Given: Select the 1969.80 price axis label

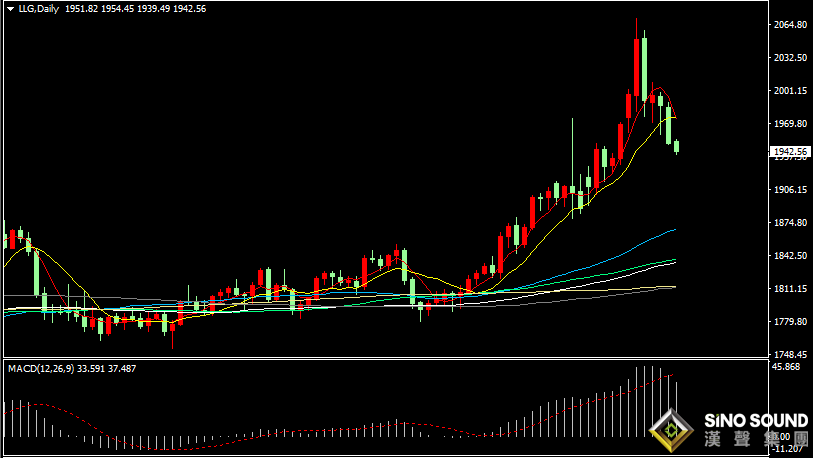Looking at the screenshot, I should (x=790, y=123).
